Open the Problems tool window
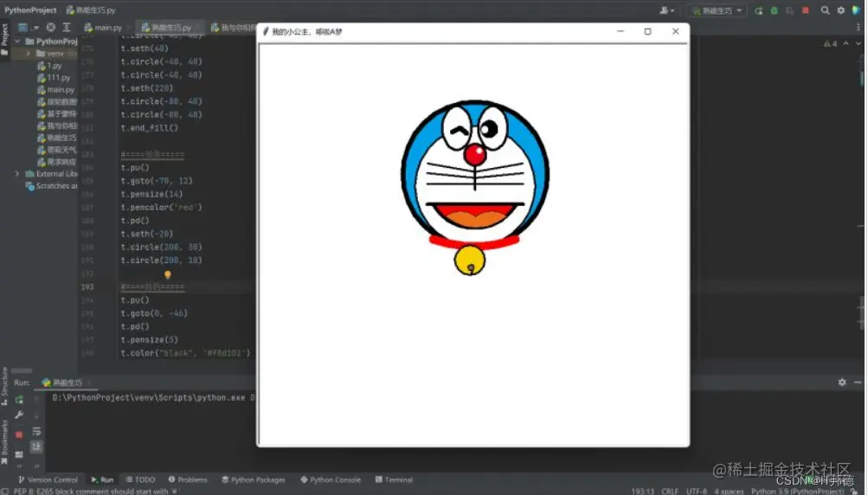 coord(188,479)
